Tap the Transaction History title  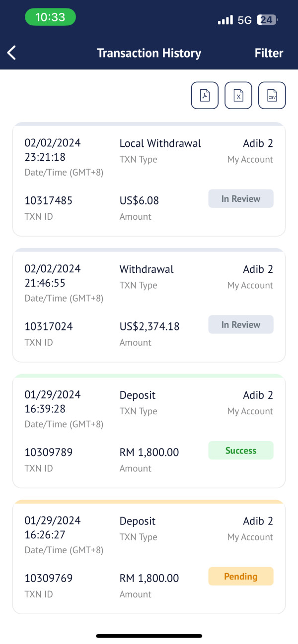149,53
